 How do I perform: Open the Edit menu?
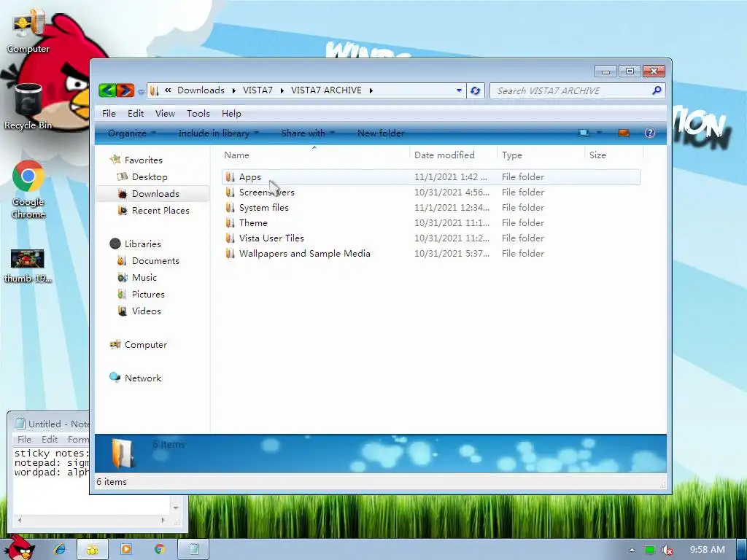(136, 113)
